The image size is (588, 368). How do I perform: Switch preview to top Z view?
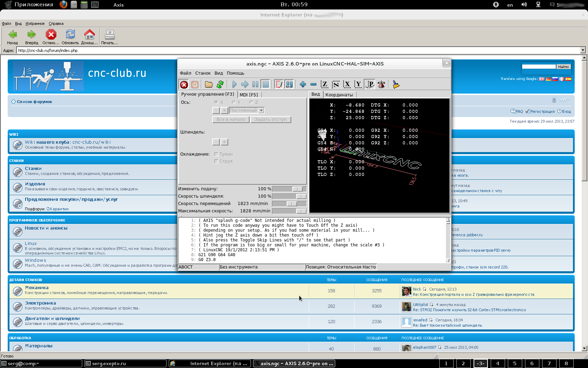(x=324, y=84)
